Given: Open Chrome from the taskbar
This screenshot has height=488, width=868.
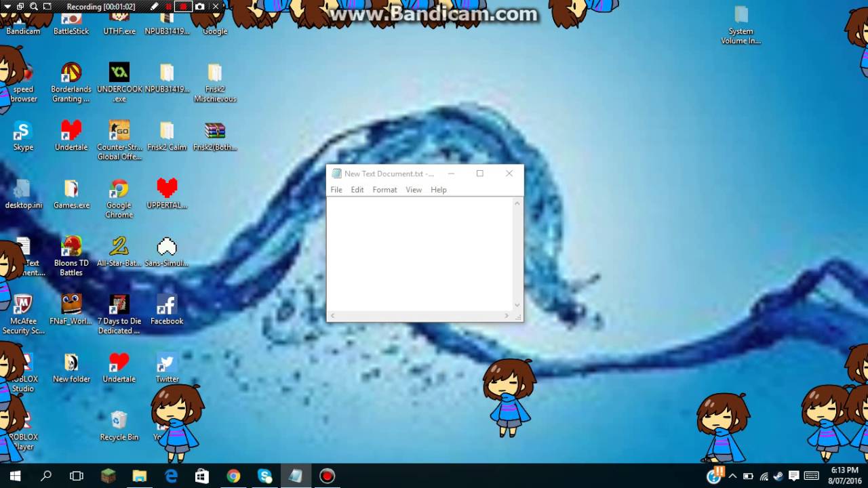Looking at the screenshot, I should point(233,476).
